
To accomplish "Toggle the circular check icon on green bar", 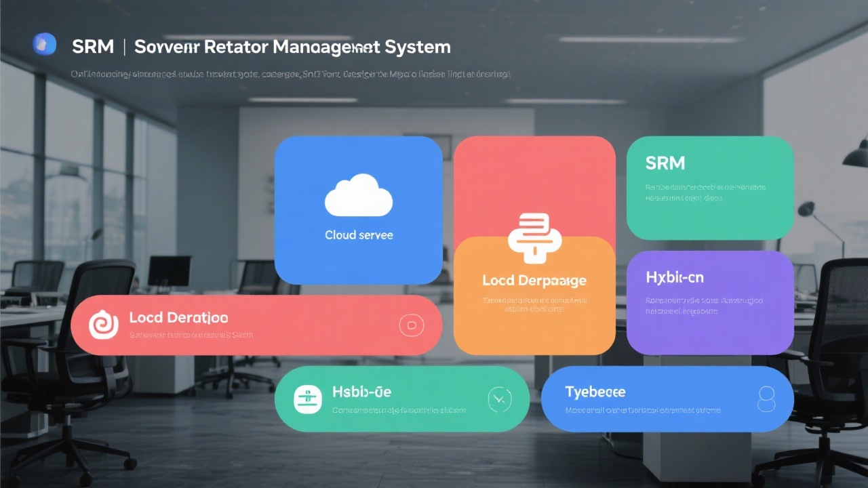I will click(500, 399).
